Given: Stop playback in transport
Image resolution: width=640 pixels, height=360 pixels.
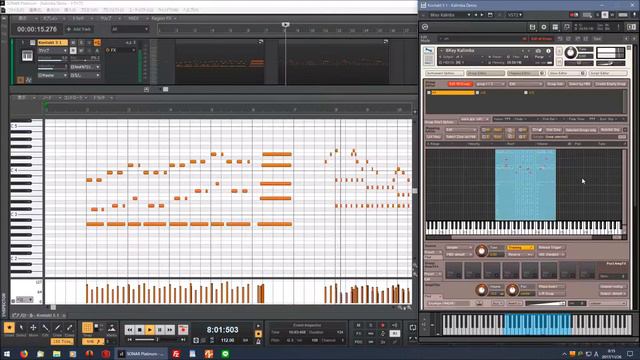Looking at the screenshot, I should (x=140, y=330).
